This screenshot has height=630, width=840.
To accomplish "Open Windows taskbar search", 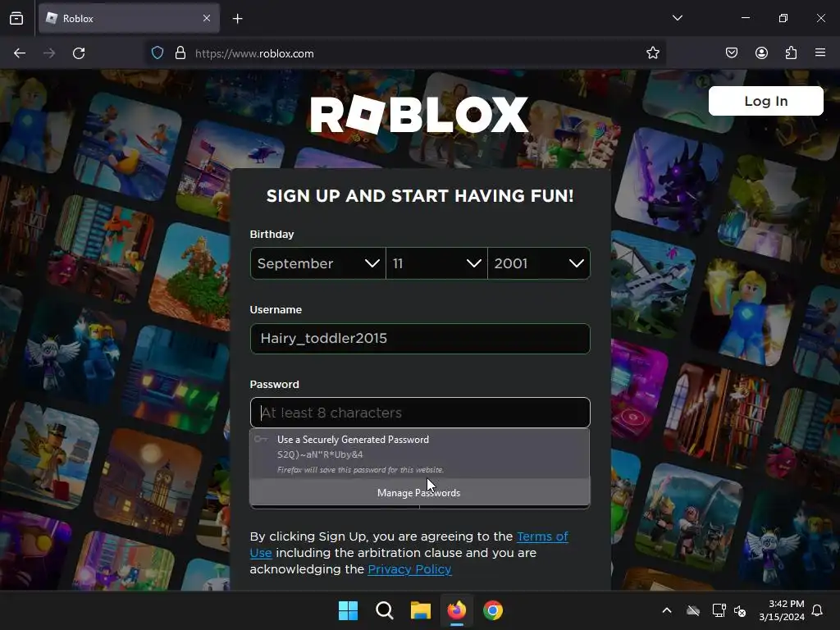I will click(x=384, y=610).
